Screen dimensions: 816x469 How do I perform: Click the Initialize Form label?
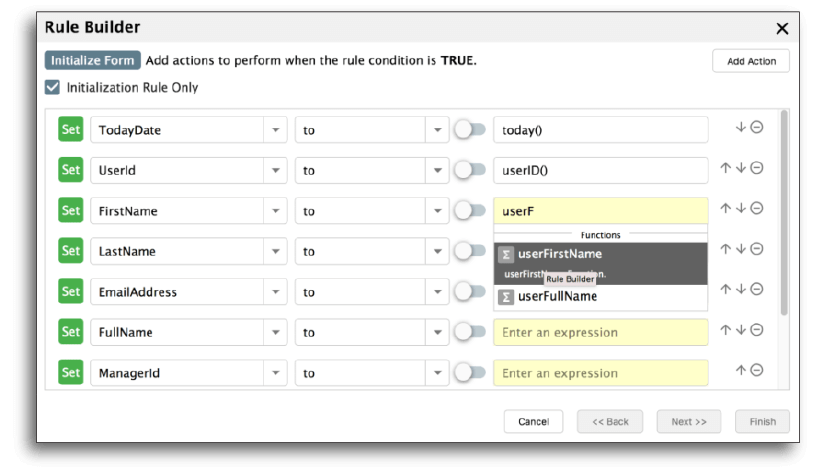click(93, 60)
